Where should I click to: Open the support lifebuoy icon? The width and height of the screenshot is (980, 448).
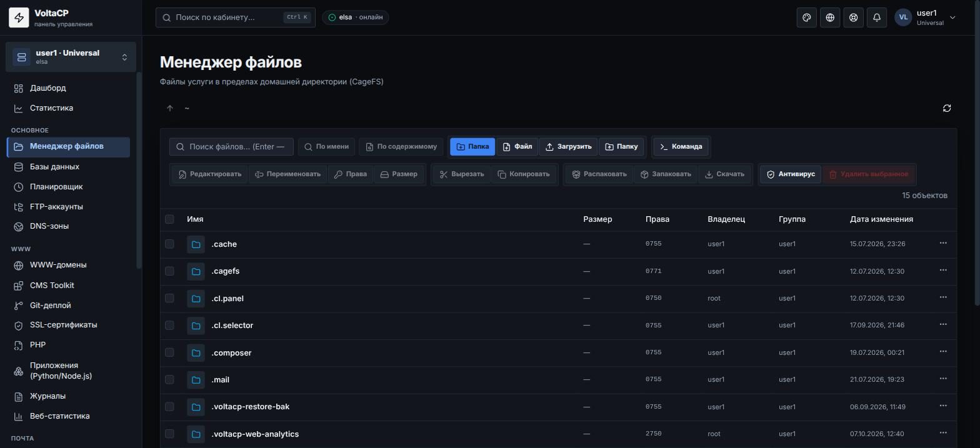click(x=853, y=17)
